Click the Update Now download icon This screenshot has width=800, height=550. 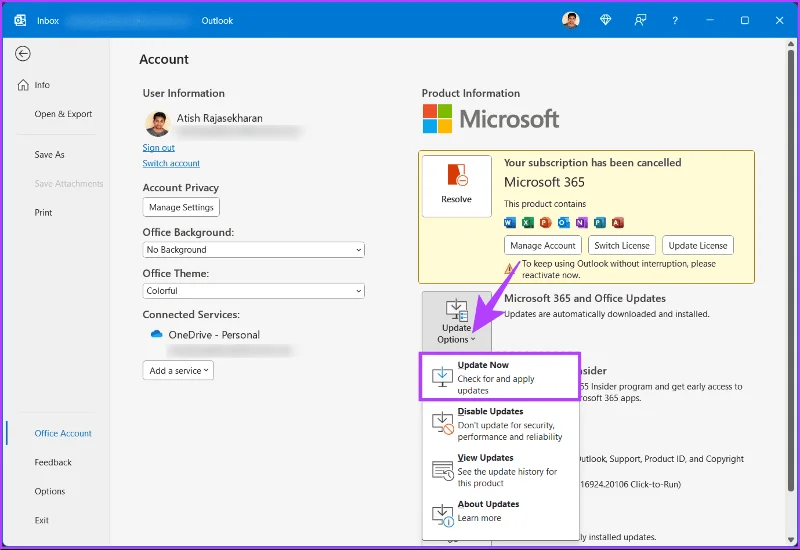pos(442,378)
